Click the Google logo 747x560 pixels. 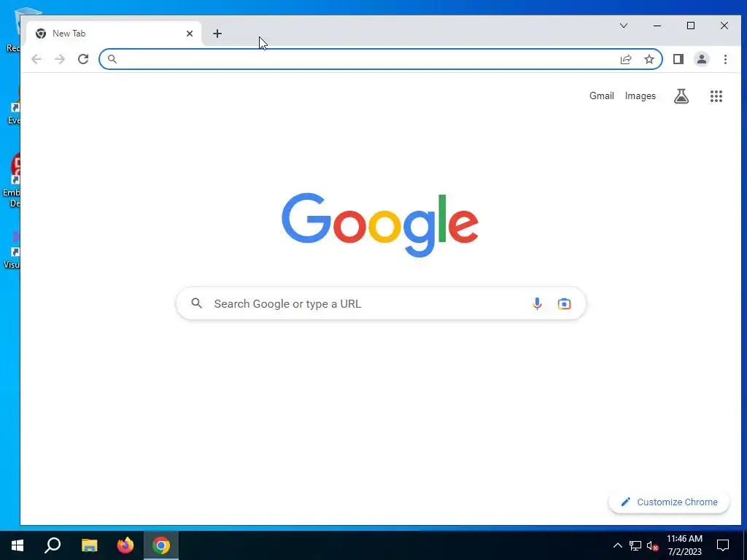tap(380, 225)
